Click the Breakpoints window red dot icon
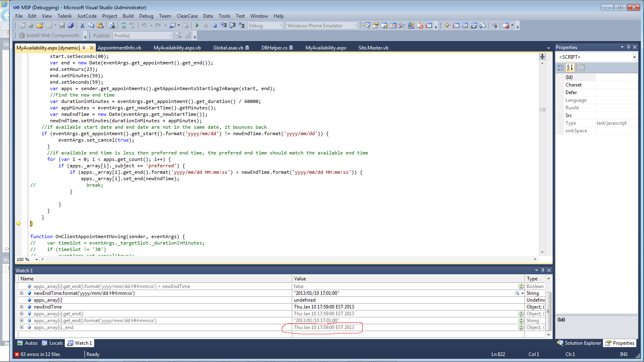This screenshot has height=362, width=644. pyautogui.click(x=506, y=25)
